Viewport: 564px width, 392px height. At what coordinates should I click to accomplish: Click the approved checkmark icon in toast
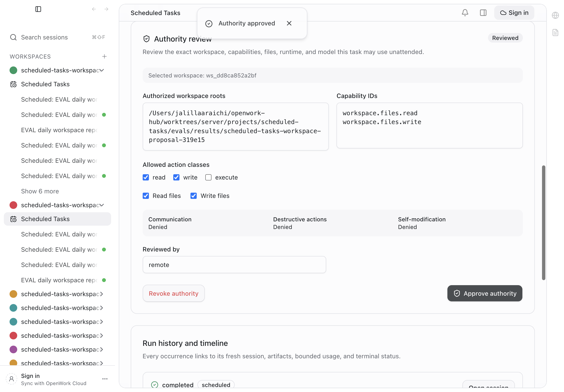pos(209,24)
